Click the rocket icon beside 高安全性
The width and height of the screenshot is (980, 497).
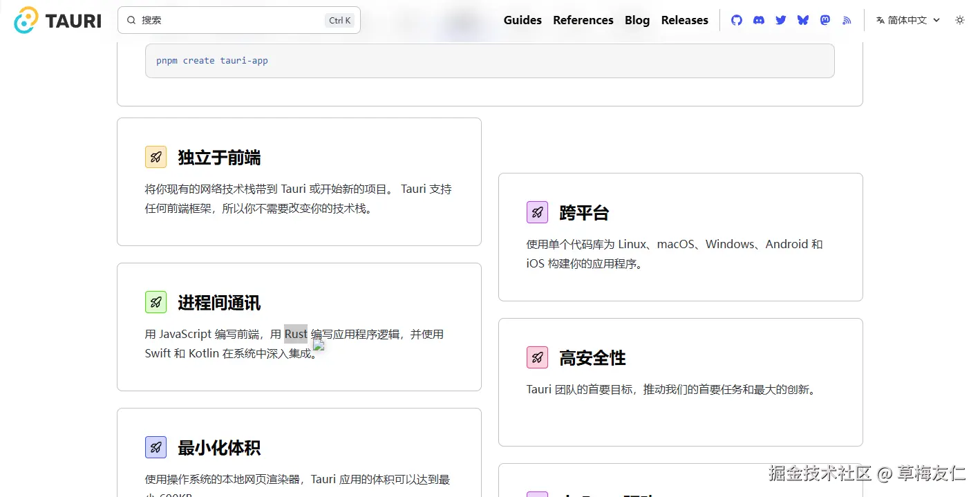click(x=538, y=357)
